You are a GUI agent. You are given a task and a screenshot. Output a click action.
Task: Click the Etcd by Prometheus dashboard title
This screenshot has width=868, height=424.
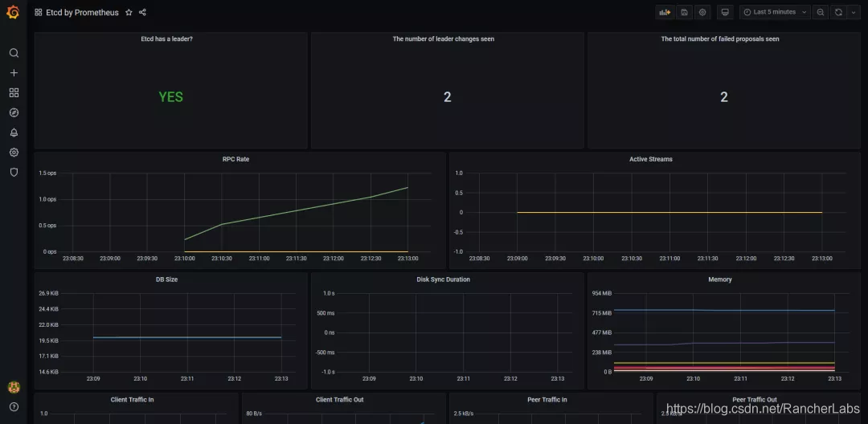click(83, 12)
